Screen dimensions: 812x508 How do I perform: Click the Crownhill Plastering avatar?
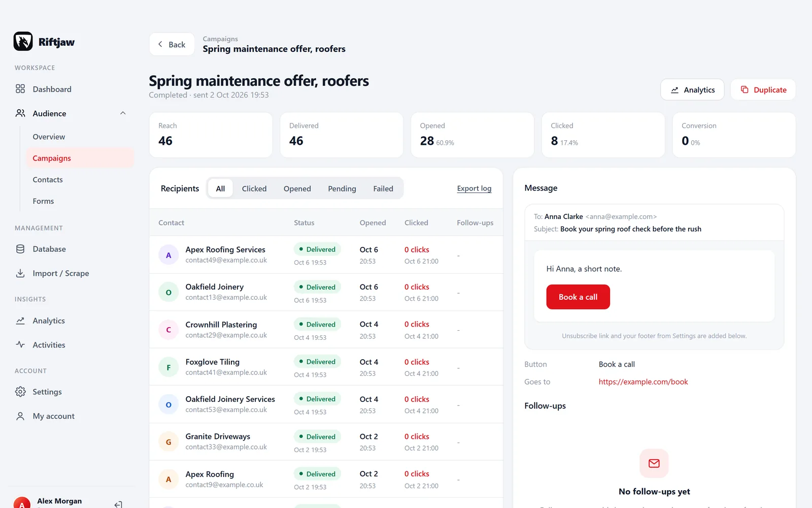point(168,330)
